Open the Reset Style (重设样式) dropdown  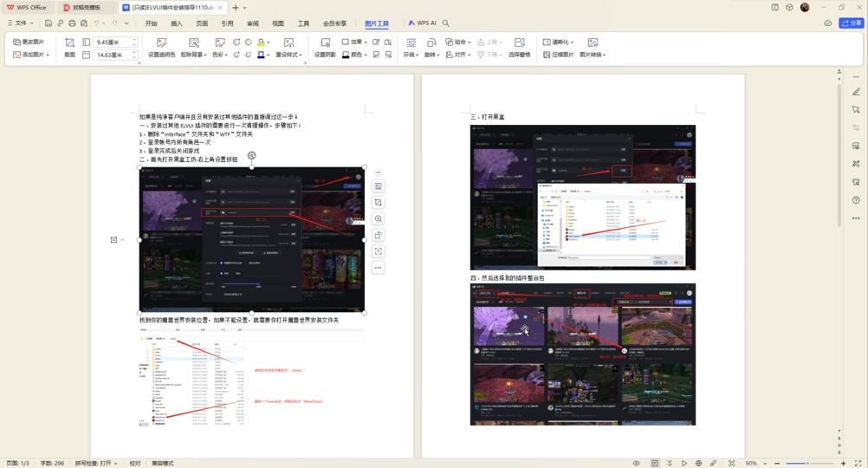coord(289,48)
